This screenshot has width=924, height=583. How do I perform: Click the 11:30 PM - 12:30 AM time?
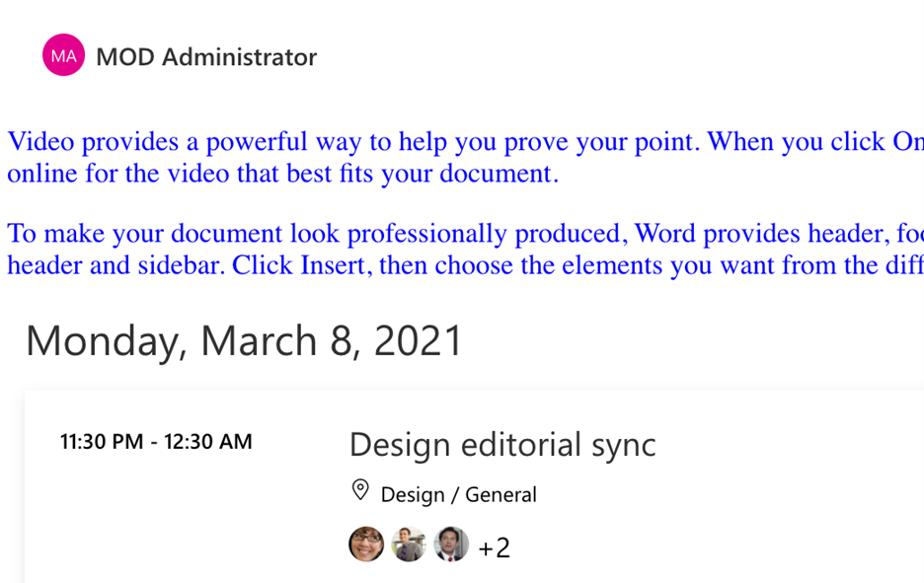tap(156, 442)
